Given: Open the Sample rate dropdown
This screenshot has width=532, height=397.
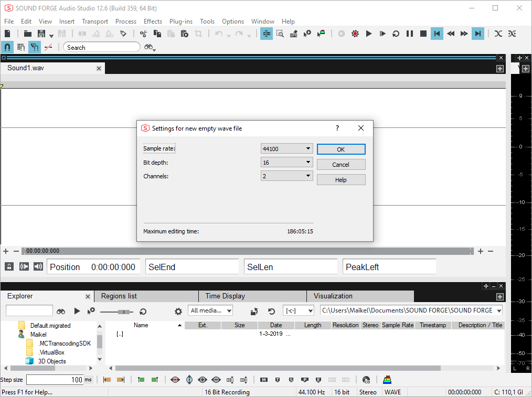Looking at the screenshot, I should tap(286, 148).
